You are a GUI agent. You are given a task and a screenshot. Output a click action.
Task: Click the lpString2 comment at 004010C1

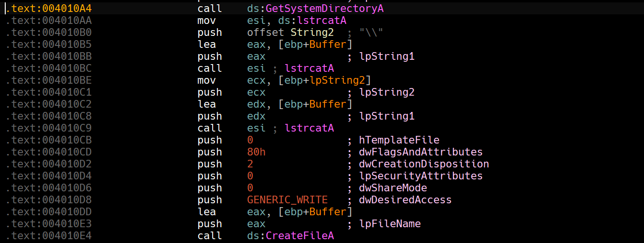click(x=386, y=92)
